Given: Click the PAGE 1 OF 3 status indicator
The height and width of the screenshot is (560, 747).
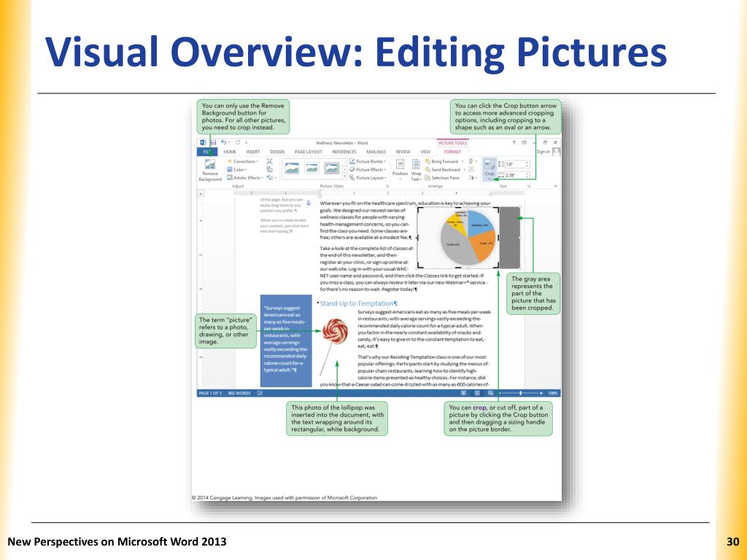Looking at the screenshot, I should [210, 393].
